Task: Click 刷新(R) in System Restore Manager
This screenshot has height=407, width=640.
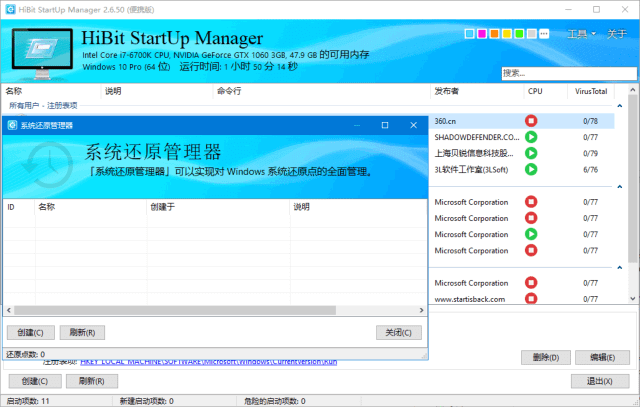Action: point(82,333)
